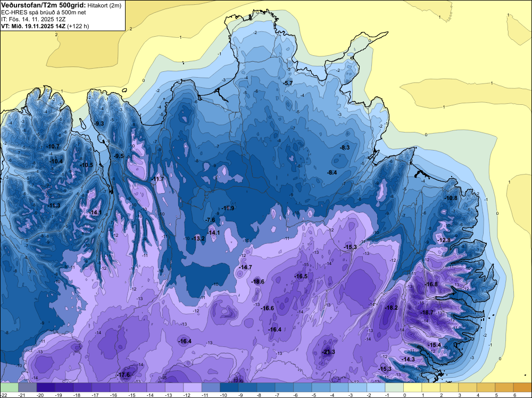Click the legend swatch between -22 and -21
Viewport: 532px width, 398px height.
pyautogui.click(x=9, y=387)
